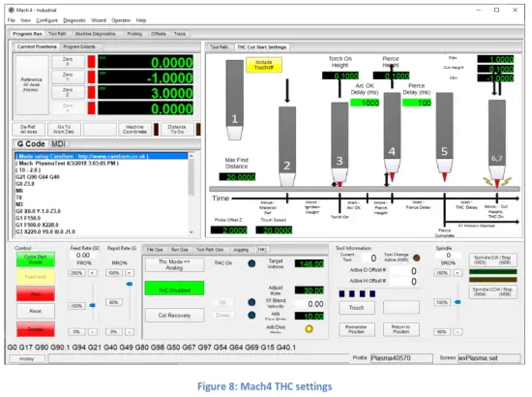Click torch diagram step 6,7
This screenshot has height=397, width=532.
coord(497,143)
